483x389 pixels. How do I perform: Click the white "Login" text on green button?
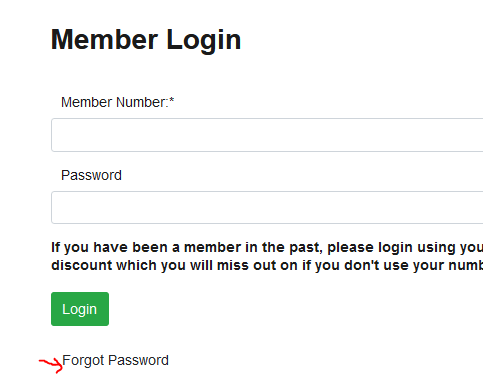[79, 309]
